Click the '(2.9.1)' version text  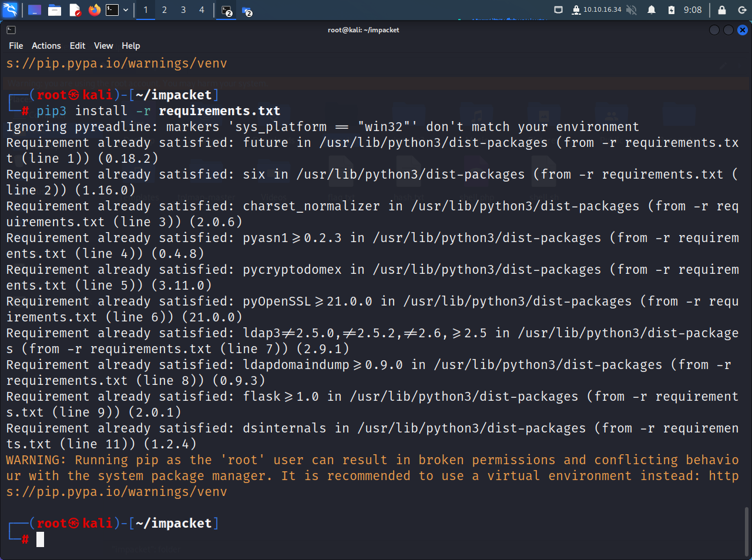(x=323, y=349)
